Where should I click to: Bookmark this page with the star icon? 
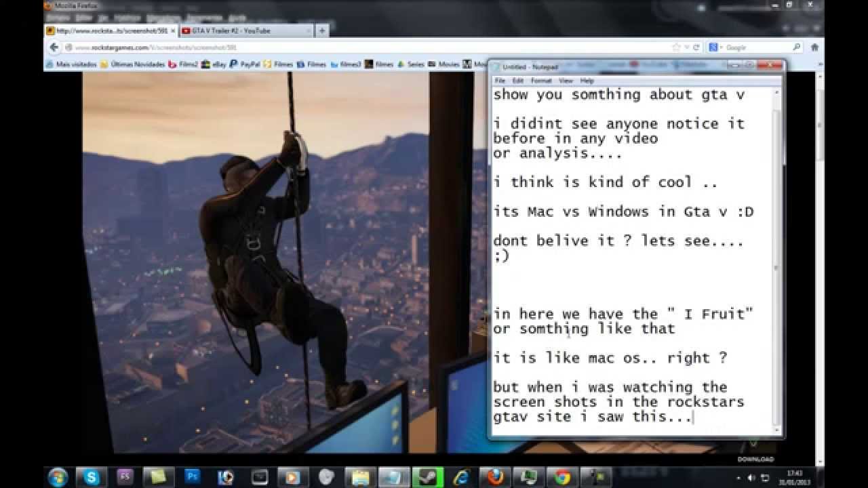(x=676, y=47)
